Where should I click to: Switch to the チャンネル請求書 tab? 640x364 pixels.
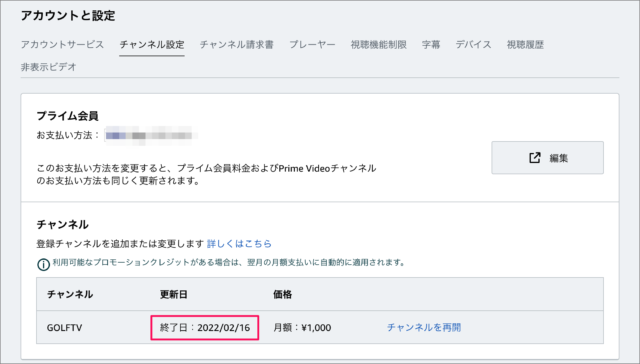click(237, 44)
